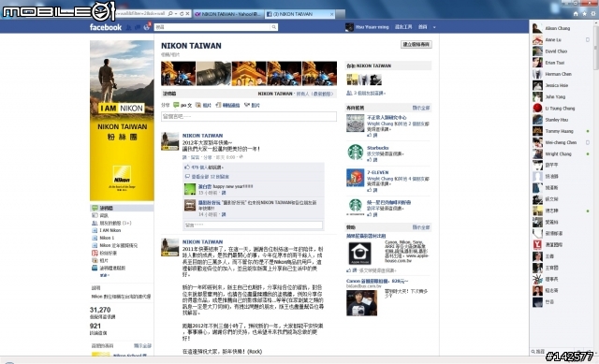
Task: Open chat with David Chao
Action: coord(562,51)
